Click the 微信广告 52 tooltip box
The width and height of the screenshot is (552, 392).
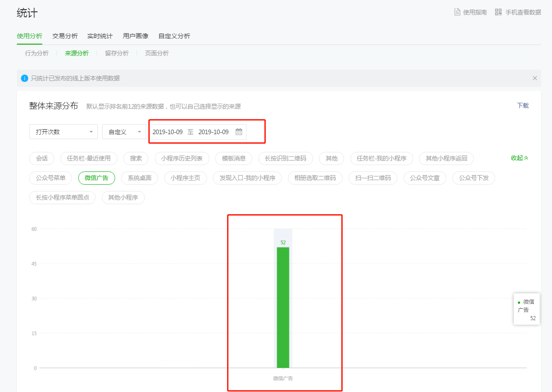point(527,309)
